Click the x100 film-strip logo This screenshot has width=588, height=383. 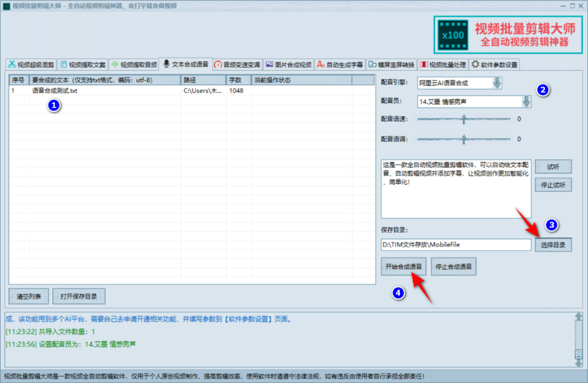453,35
